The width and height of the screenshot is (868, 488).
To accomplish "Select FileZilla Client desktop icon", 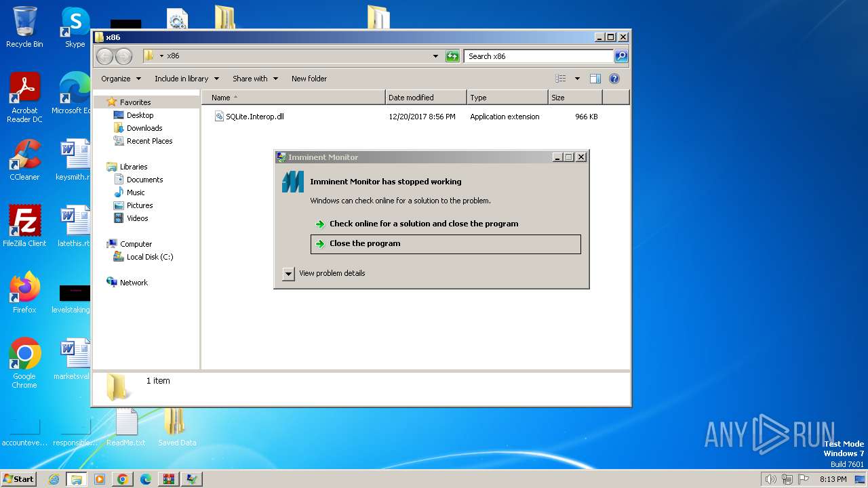I will [x=24, y=226].
